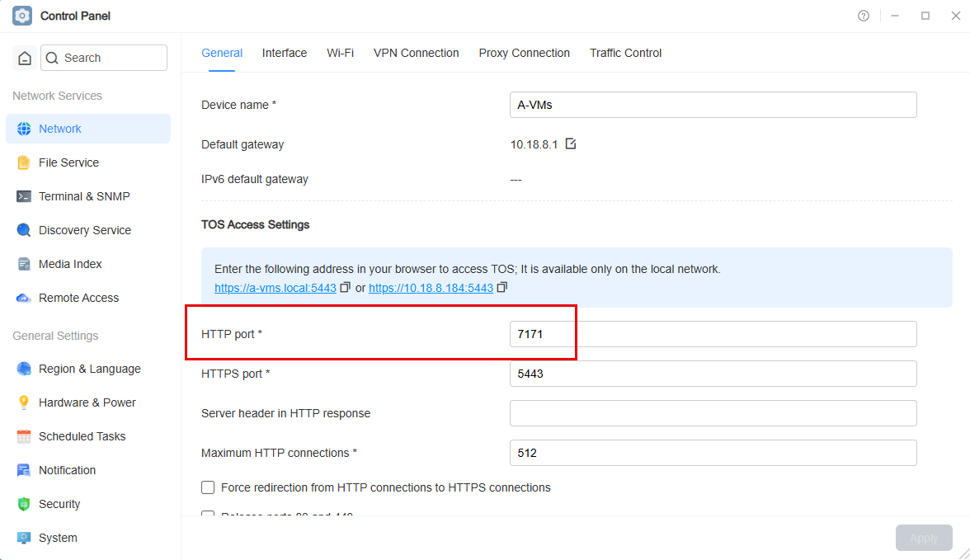Click the sidebar Search box

[104, 59]
